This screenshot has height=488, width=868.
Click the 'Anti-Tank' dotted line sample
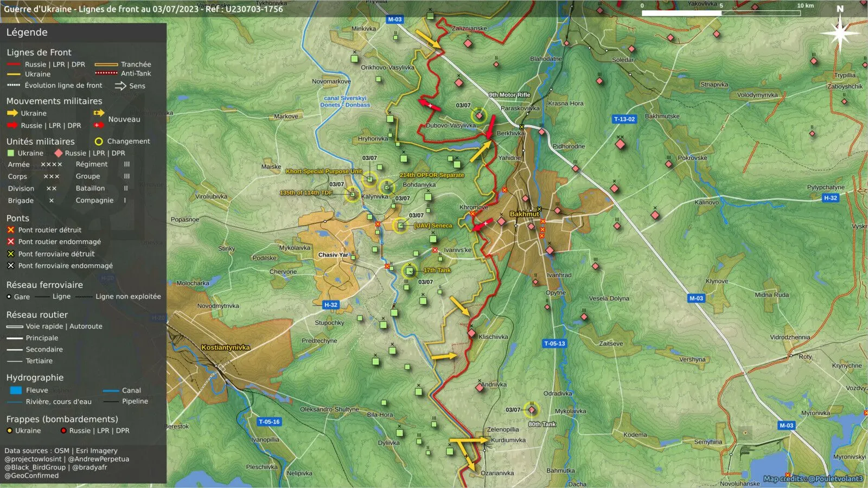pos(106,73)
